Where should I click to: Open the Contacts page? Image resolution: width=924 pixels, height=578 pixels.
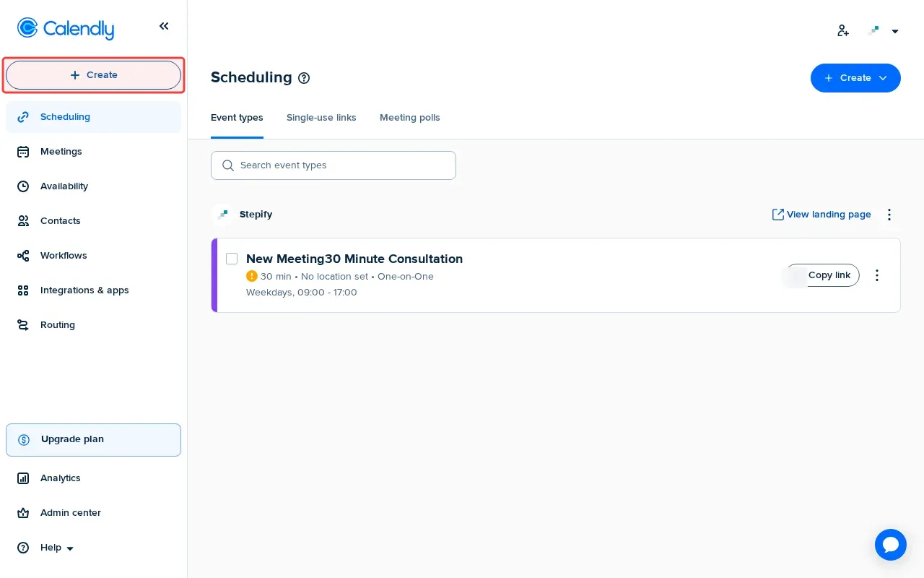(60, 221)
